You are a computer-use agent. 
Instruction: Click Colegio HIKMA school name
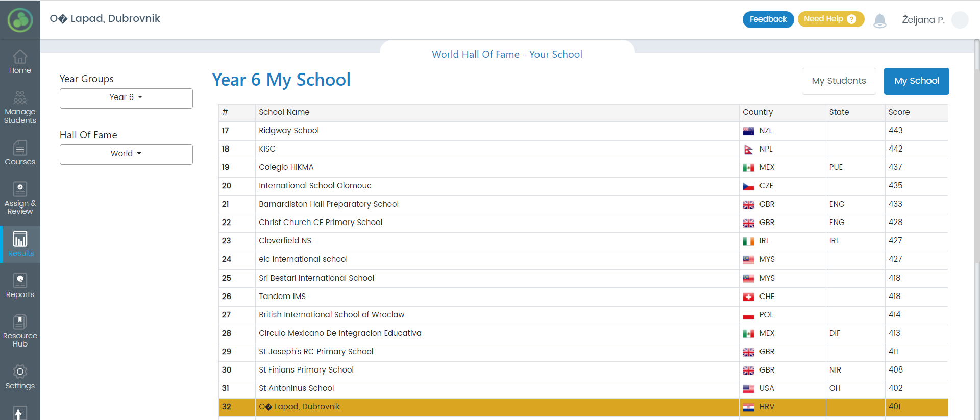tap(286, 167)
